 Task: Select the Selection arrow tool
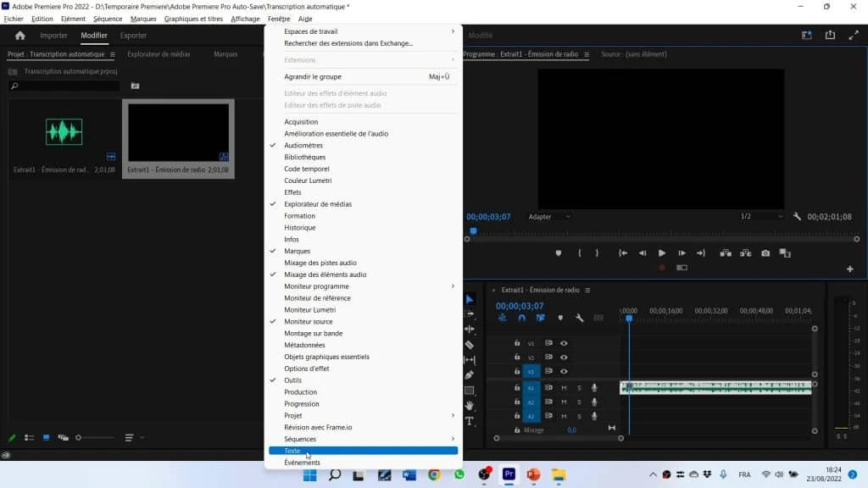click(x=470, y=299)
